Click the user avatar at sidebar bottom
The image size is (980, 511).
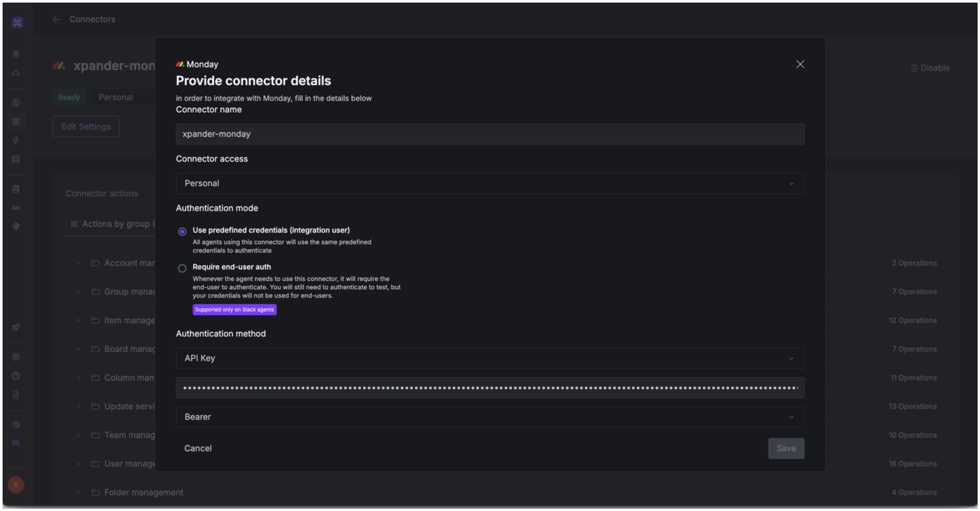coord(16,485)
